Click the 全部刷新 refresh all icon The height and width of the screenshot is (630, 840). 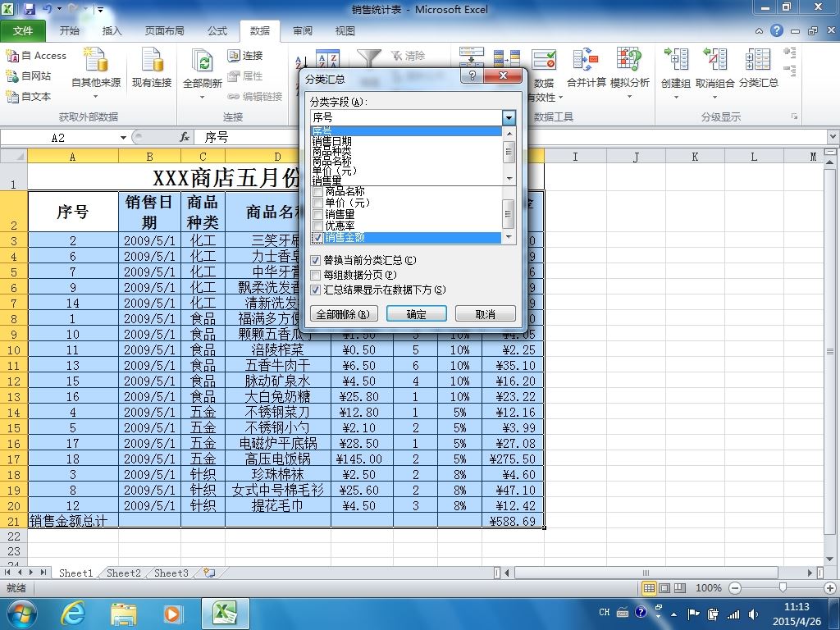(203, 62)
